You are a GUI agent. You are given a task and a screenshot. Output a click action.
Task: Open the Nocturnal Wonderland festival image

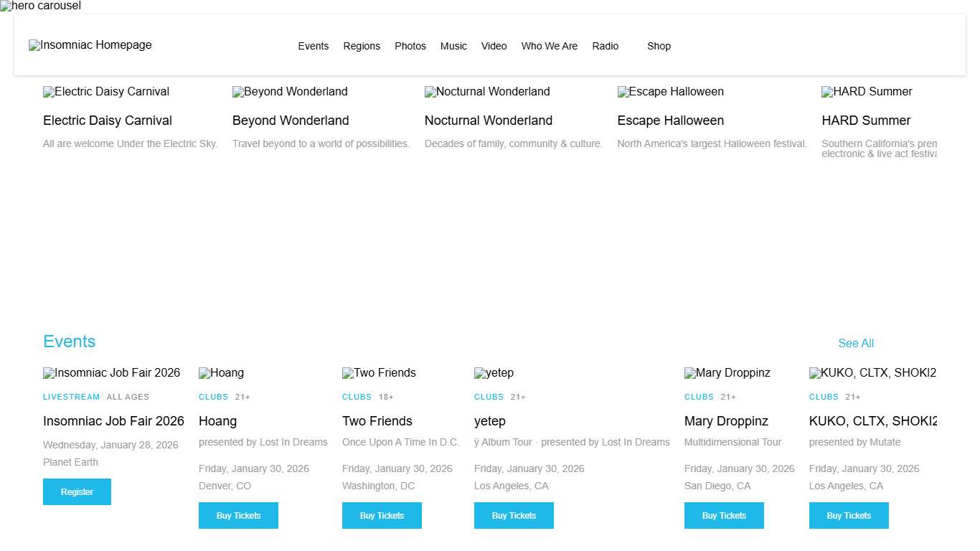(487, 92)
